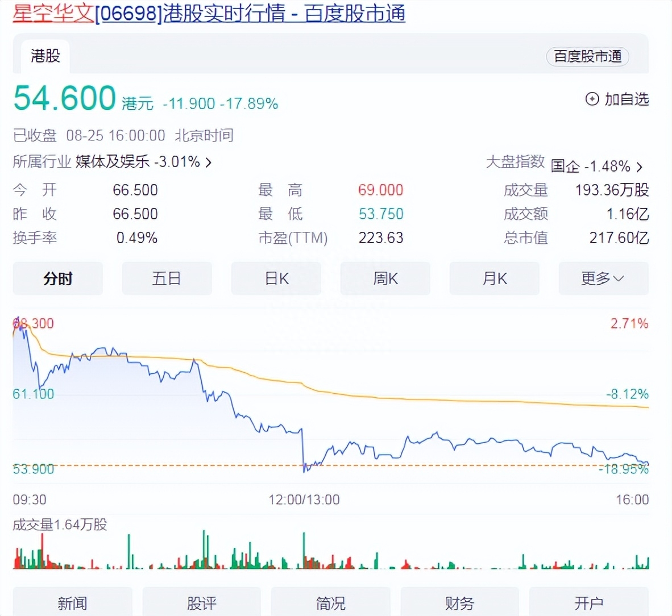The height and width of the screenshot is (616, 672).
Task: Click the 53.900 dashed price line label
Action: click(x=33, y=469)
